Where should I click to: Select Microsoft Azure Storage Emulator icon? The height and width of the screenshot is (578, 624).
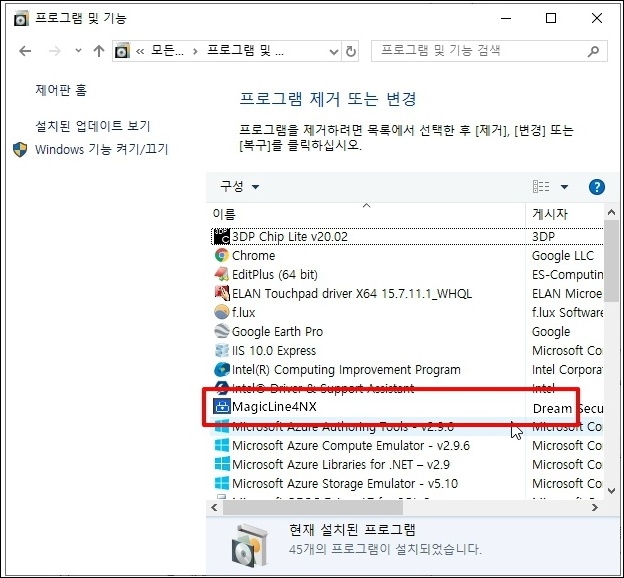coord(222,483)
